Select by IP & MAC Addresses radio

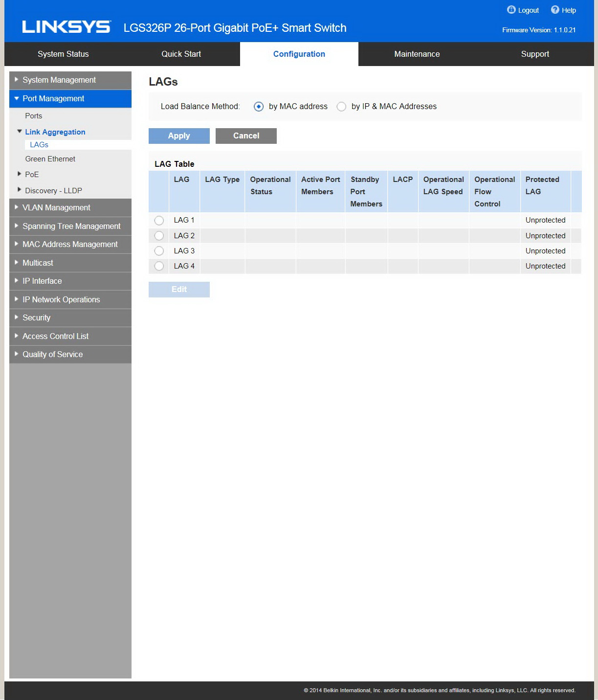[x=341, y=107]
